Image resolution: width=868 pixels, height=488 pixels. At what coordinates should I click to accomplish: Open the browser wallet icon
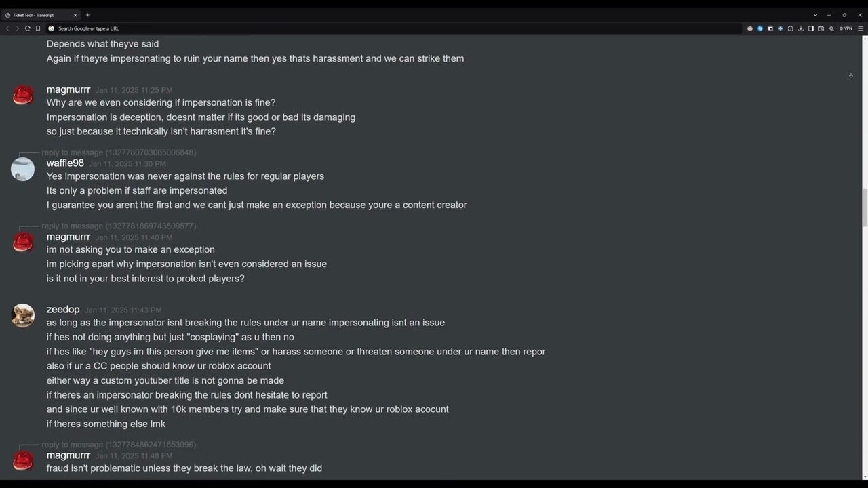(x=821, y=28)
